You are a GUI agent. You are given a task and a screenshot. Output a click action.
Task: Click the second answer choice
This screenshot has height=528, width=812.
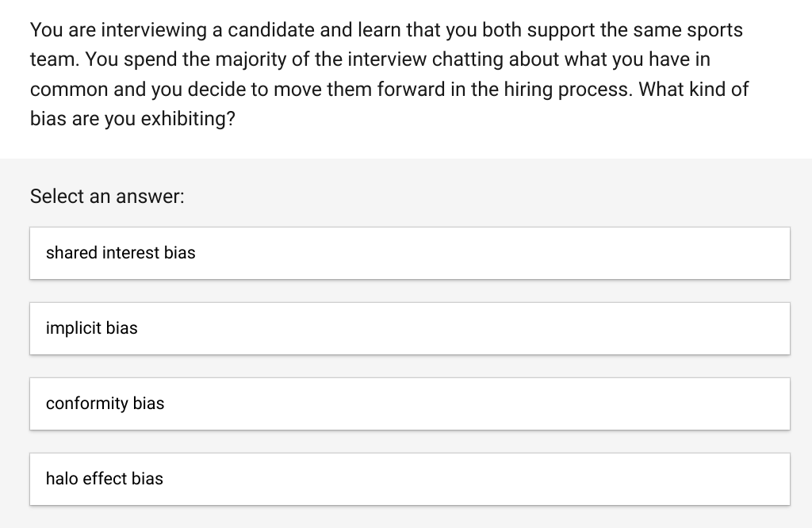(x=409, y=328)
